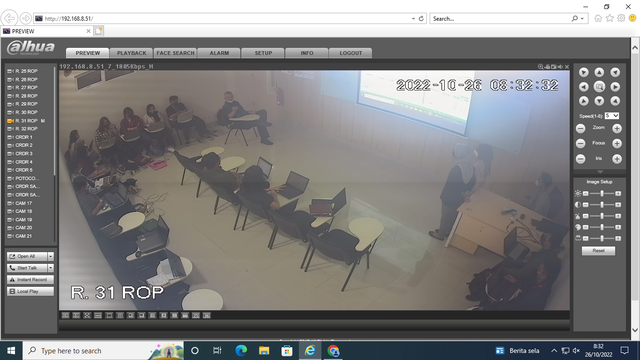Viewport: 640px width, 360px height.
Task: Click Iris plus button
Action: pos(617,159)
